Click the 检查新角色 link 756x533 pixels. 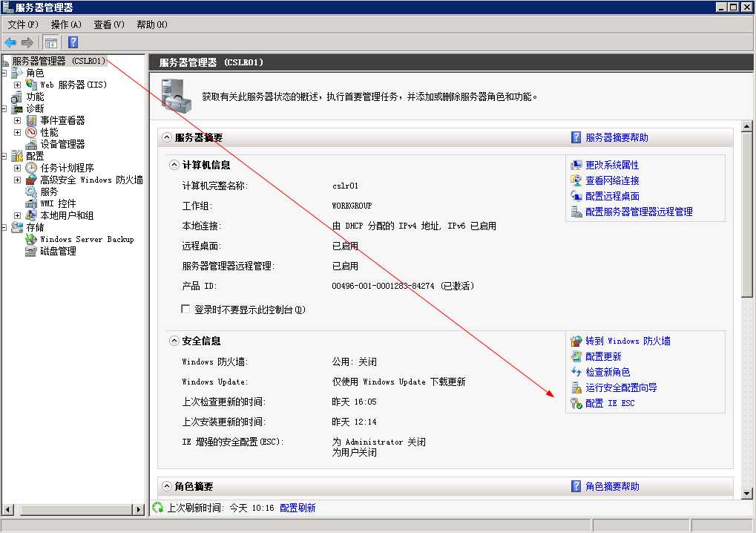tap(608, 372)
